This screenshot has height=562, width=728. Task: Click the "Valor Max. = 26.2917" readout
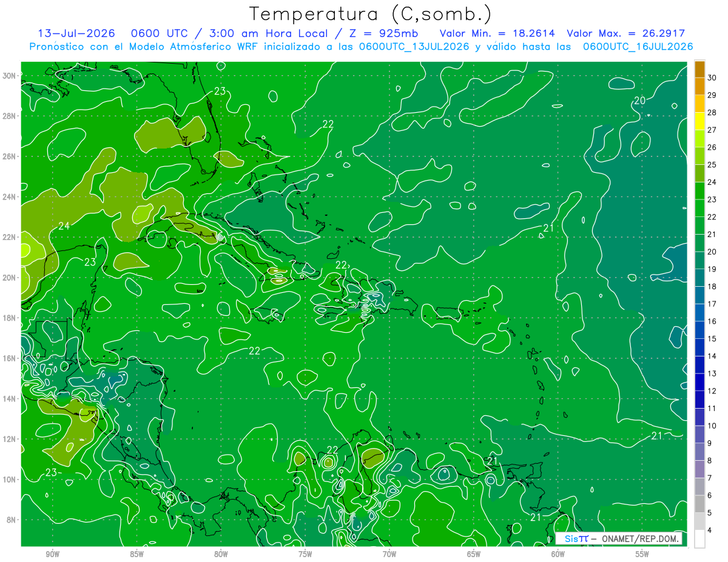(626, 34)
